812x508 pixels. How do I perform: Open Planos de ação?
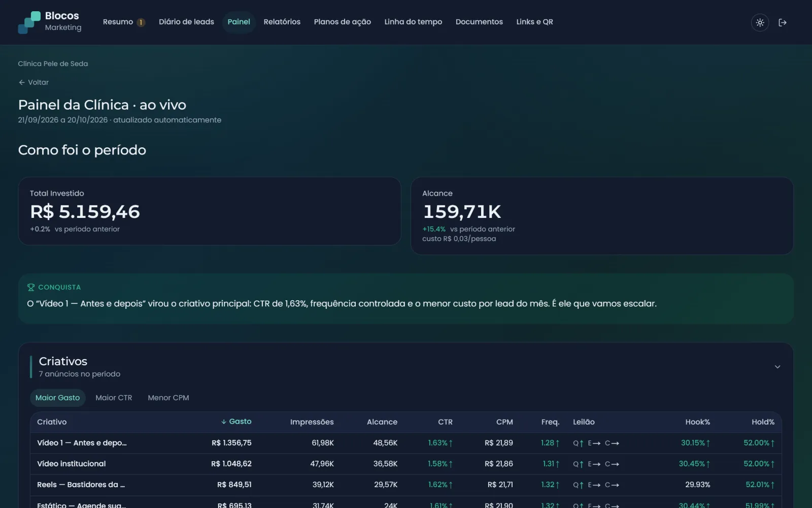pyautogui.click(x=342, y=22)
